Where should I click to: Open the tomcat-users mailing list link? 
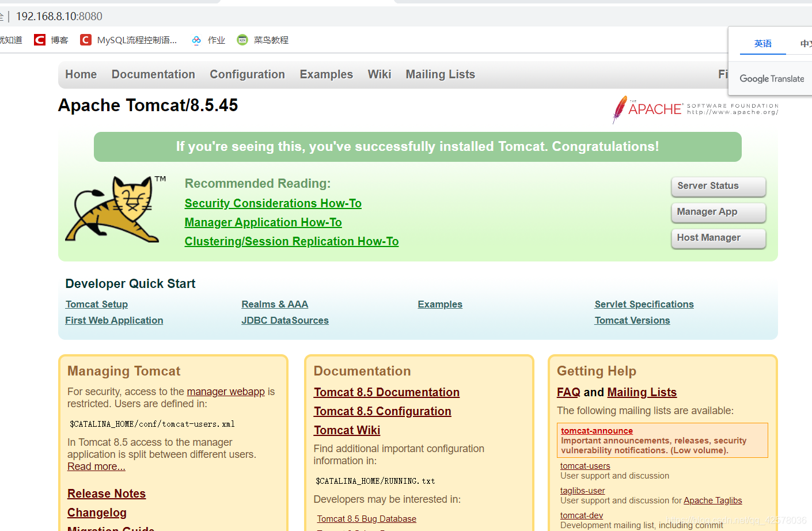coord(585,466)
